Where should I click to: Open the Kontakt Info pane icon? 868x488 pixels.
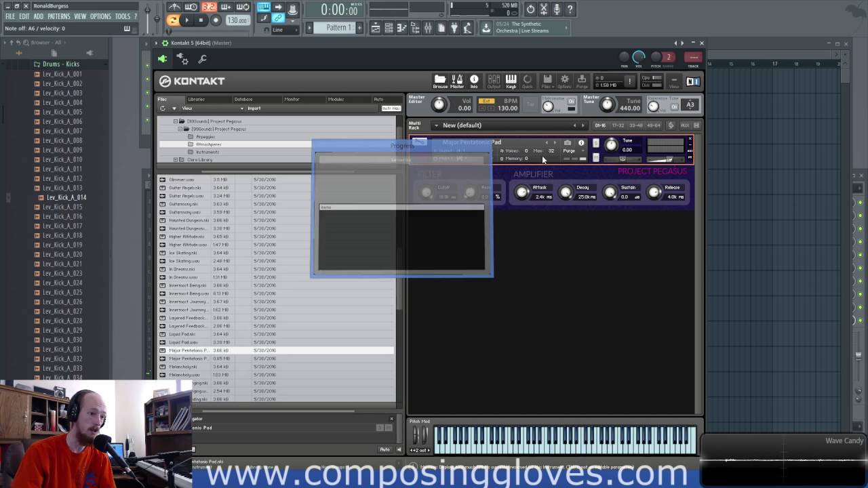(x=474, y=81)
